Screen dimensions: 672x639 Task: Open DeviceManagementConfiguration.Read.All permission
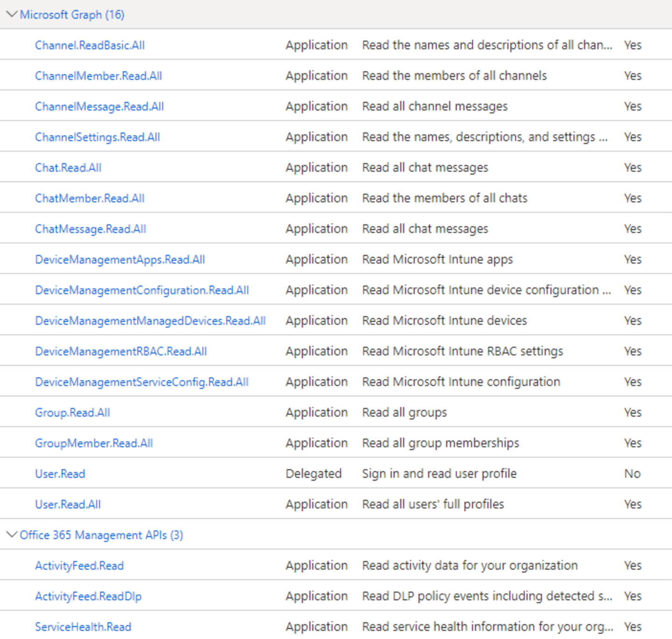pos(142,290)
